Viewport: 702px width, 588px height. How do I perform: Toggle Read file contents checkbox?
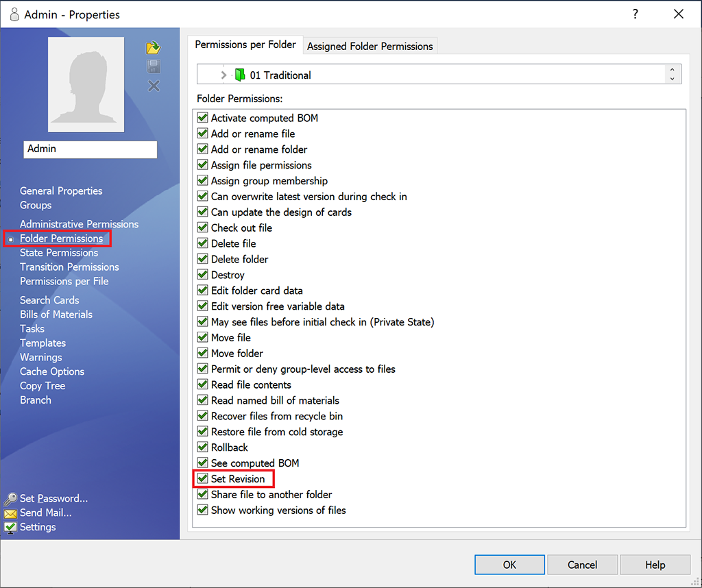202,384
